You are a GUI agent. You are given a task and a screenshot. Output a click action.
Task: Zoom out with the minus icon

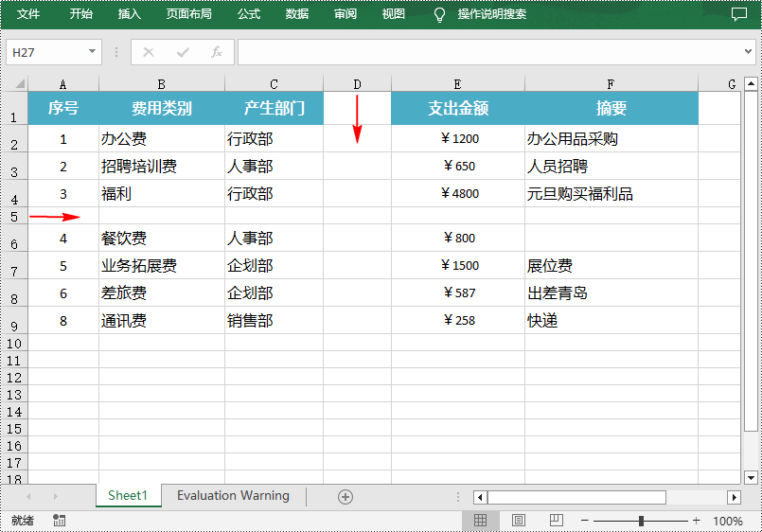pyautogui.click(x=585, y=521)
